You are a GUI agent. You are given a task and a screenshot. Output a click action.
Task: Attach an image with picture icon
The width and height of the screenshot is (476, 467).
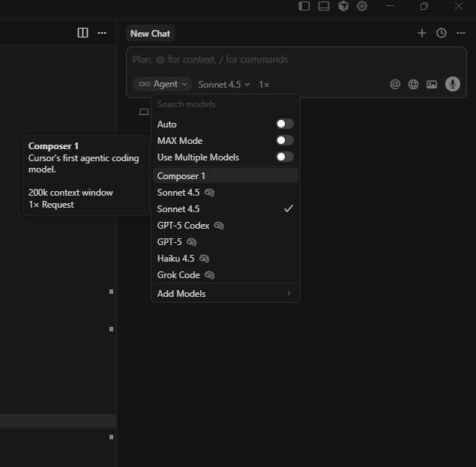click(x=432, y=84)
